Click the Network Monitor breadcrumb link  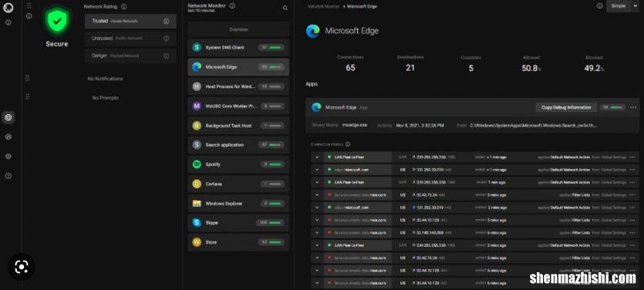(323, 7)
